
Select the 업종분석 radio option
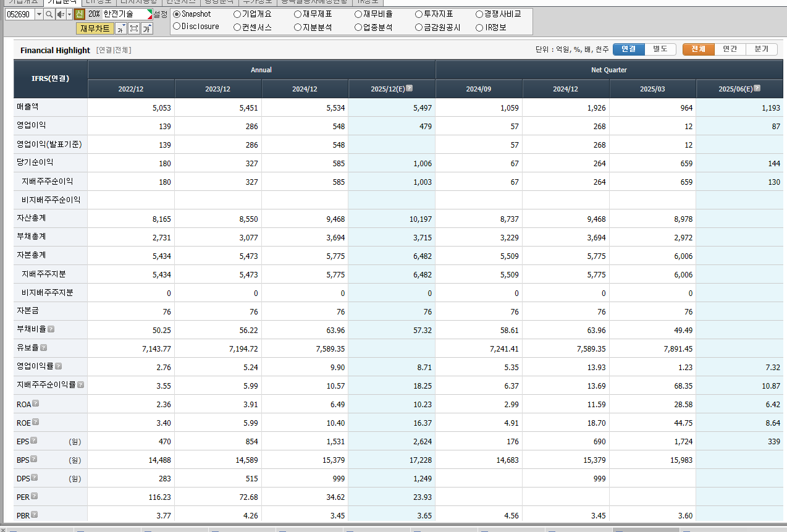point(358,27)
